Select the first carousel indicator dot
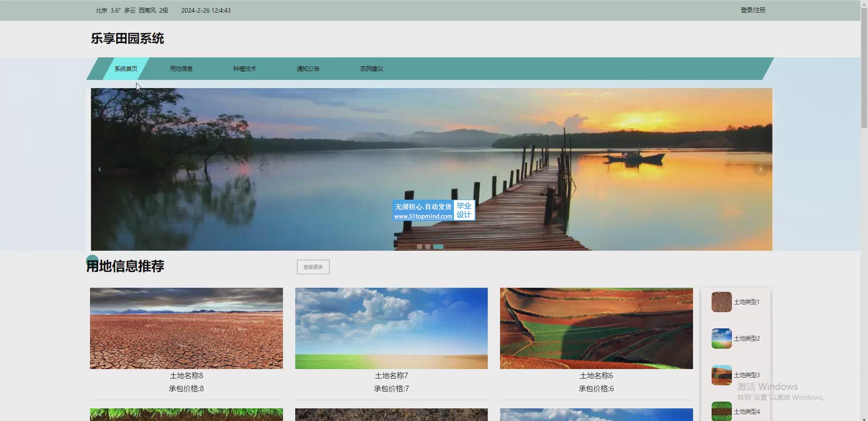Screen dimensions: 868x421 [420, 247]
